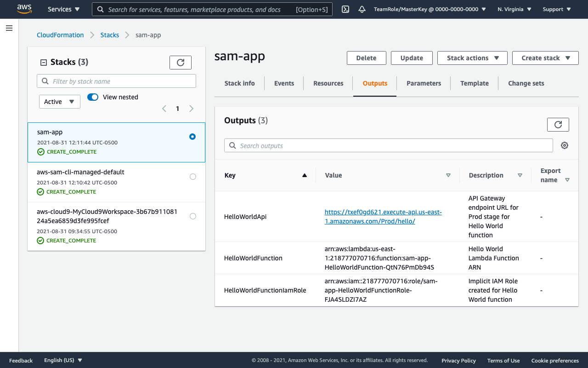Open Cookie preferences in footer
The image size is (588, 368).
coord(555,360)
